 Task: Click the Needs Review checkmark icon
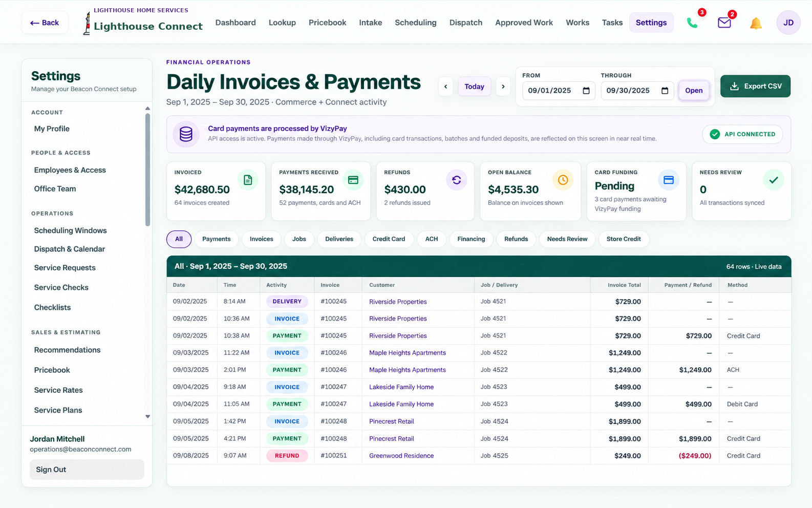(x=774, y=180)
